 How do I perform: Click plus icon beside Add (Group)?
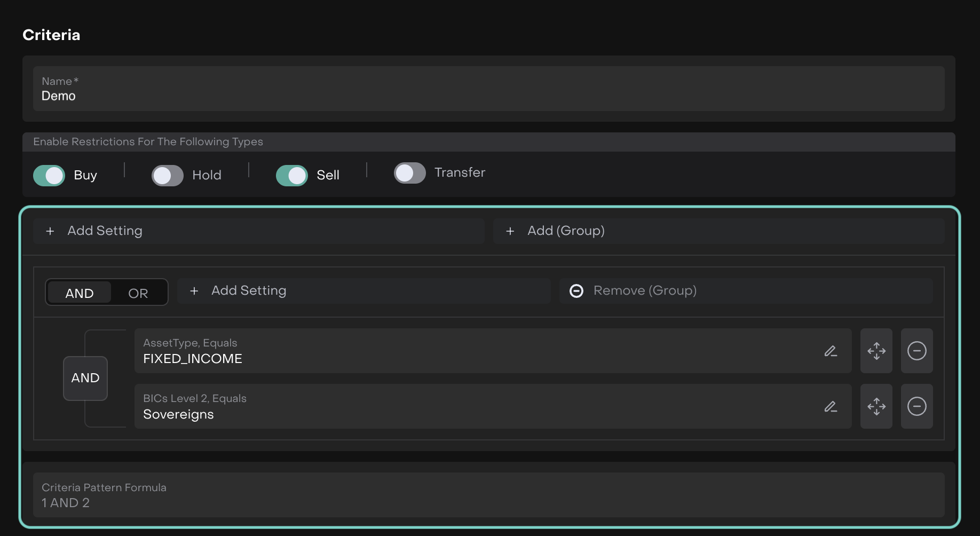coord(510,231)
